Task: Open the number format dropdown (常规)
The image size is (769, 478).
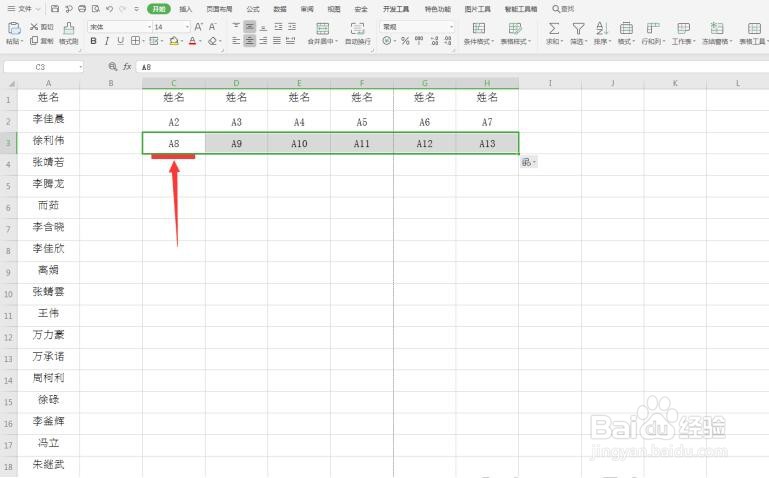Action: [x=451, y=27]
